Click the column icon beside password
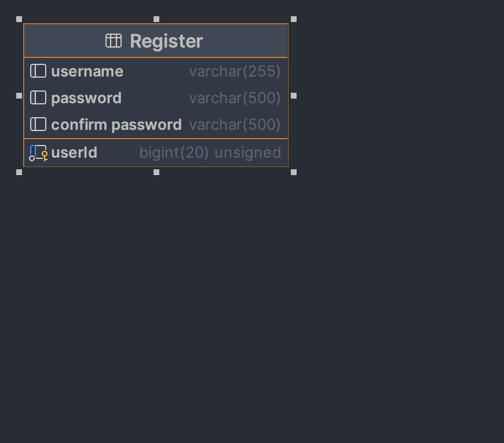The image size is (504, 443). click(x=38, y=97)
